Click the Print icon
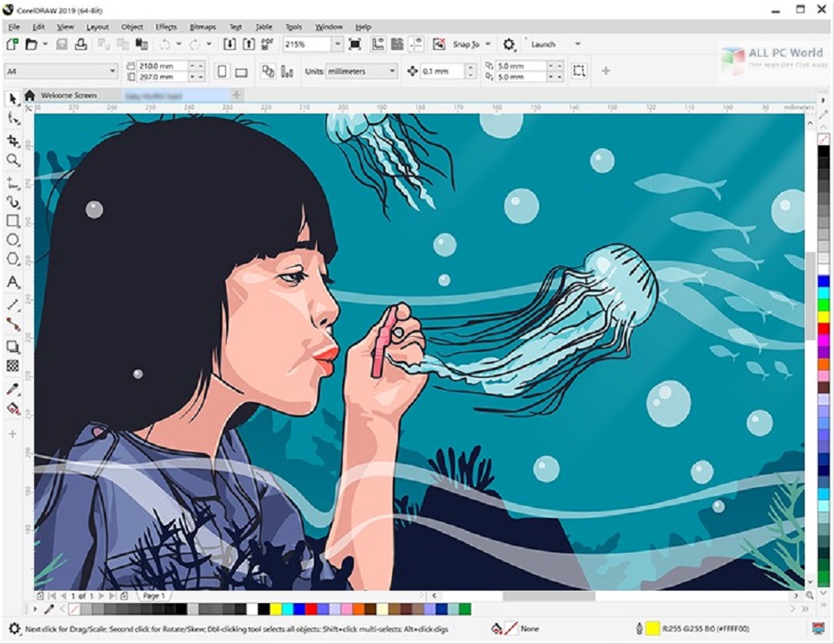 click(x=81, y=44)
